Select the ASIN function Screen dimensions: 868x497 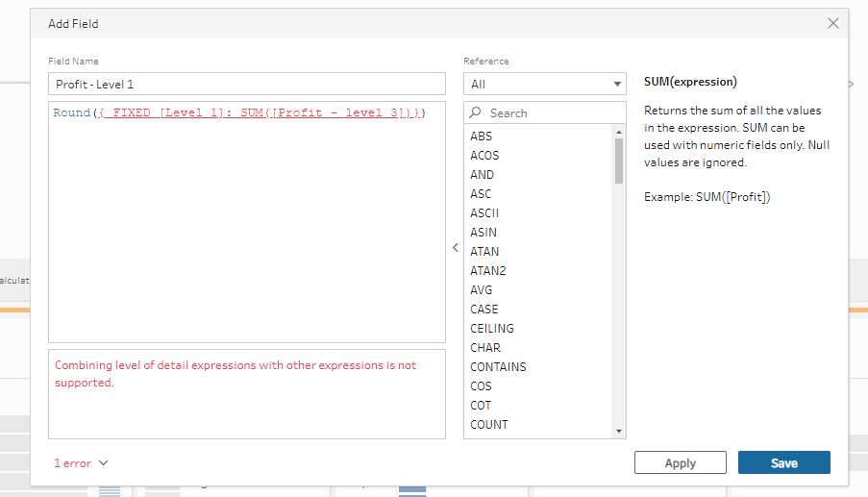pos(484,233)
